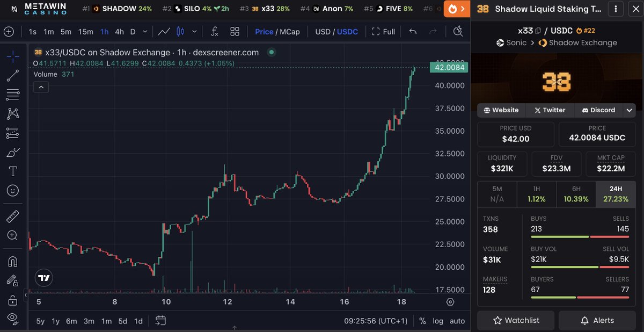Expand the chart style dropdown chevron
Screen dimensions: 644x332
tap(194, 32)
